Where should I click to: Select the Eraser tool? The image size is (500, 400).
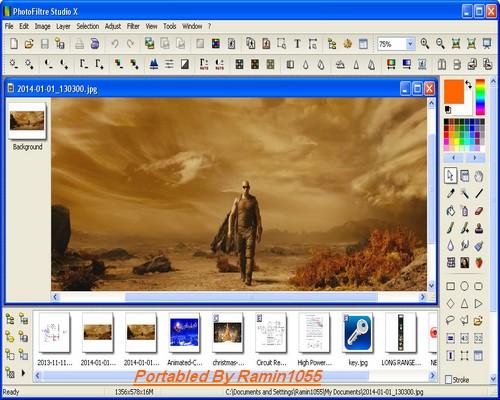click(479, 211)
